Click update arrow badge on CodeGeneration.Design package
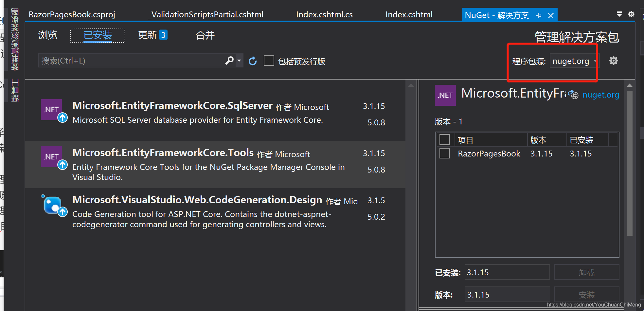 click(63, 212)
